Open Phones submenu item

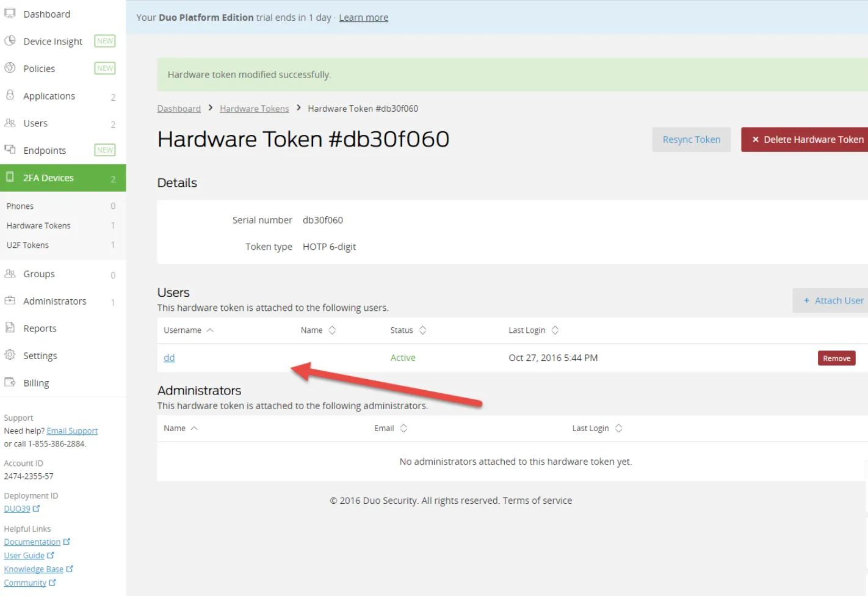pyautogui.click(x=20, y=206)
